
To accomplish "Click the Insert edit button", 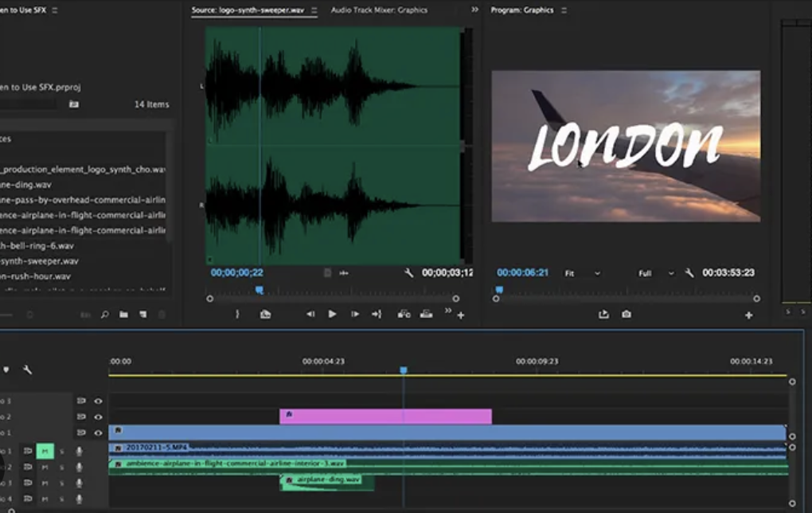I will tap(404, 314).
